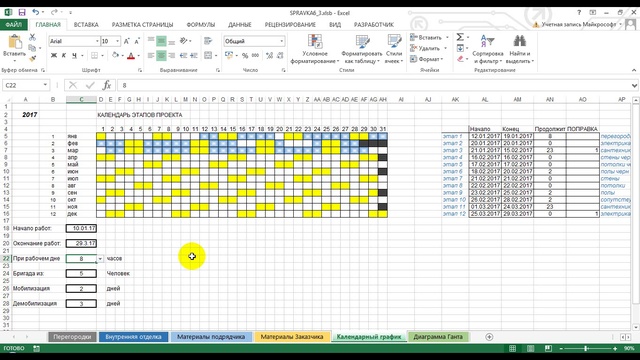Click the Merge and Center icon
The width and height of the screenshot is (640, 360).
(208, 55)
